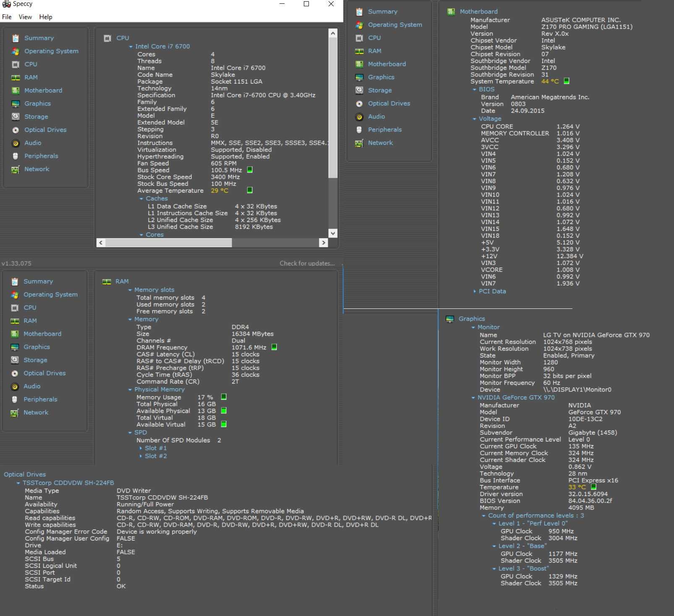Click Storage drive icon in sidebar beside CPU panel
The height and width of the screenshot is (616, 674).
pos(16,117)
